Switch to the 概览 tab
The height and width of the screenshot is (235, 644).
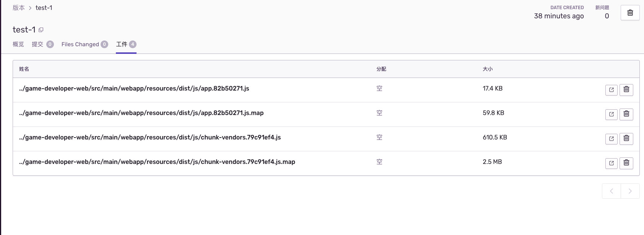(18, 44)
